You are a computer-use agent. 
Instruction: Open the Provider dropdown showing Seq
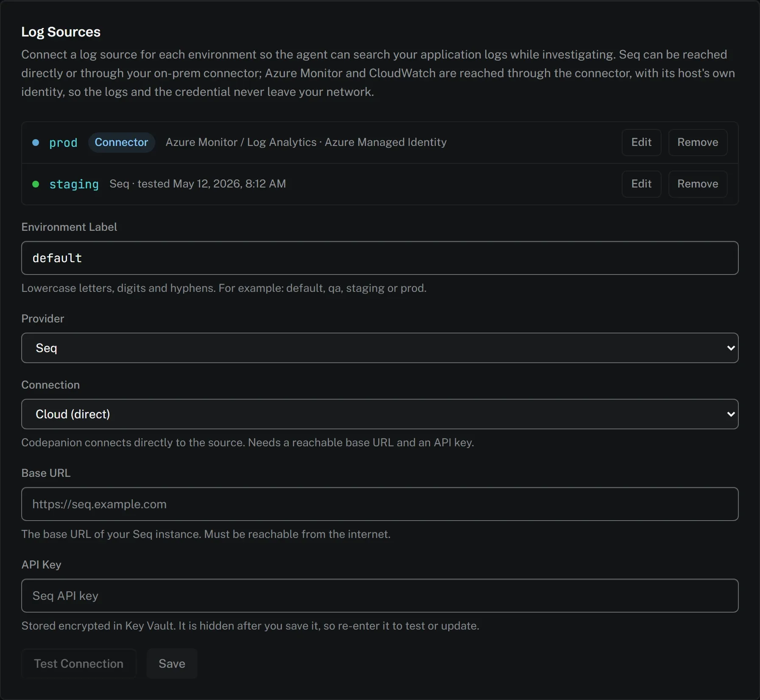380,348
